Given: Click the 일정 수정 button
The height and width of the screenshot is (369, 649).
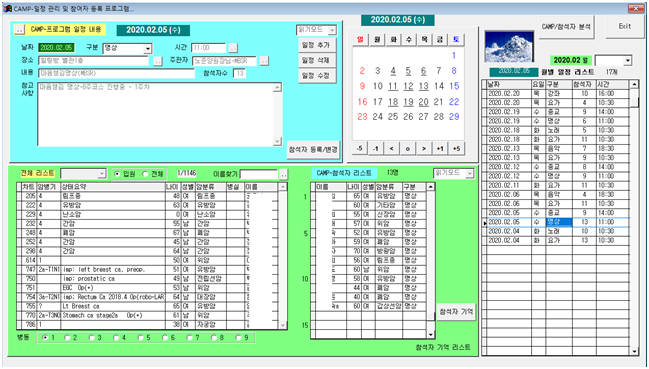Looking at the screenshot, I should pos(316,76).
